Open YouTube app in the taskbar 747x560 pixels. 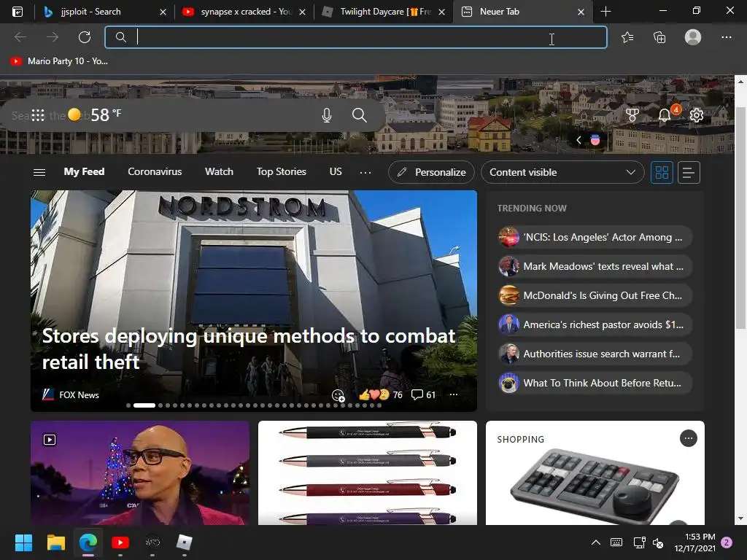[x=120, y=542]
